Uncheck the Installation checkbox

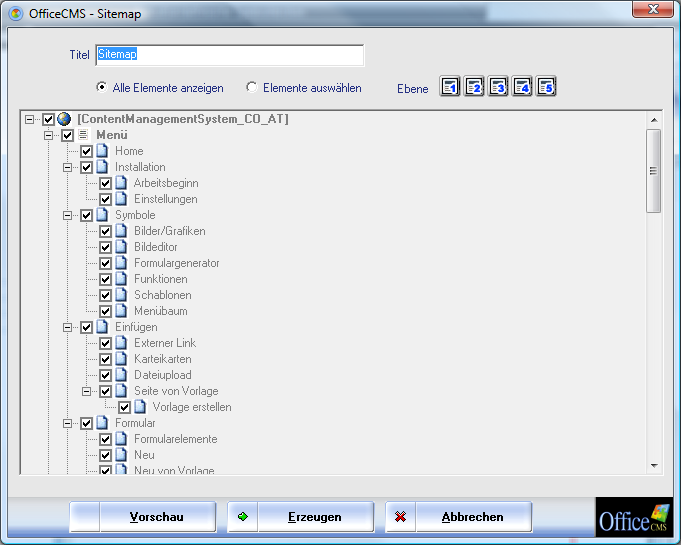[86, 167]
